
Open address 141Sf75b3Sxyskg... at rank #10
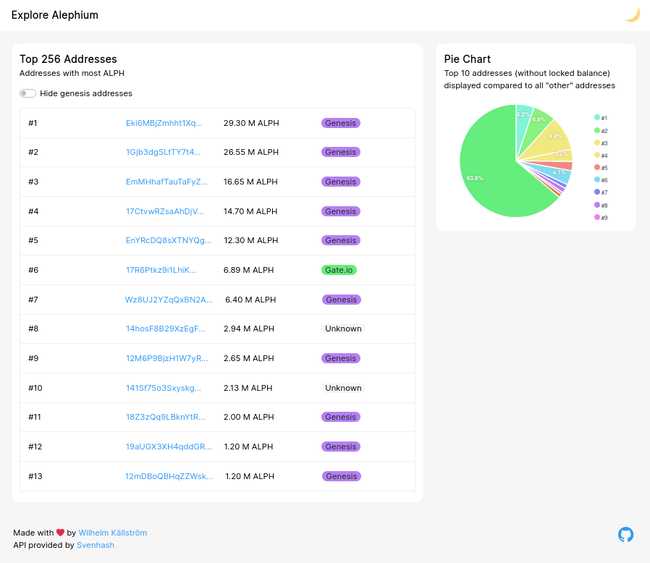pyautogui.click(x=163, y=388)
